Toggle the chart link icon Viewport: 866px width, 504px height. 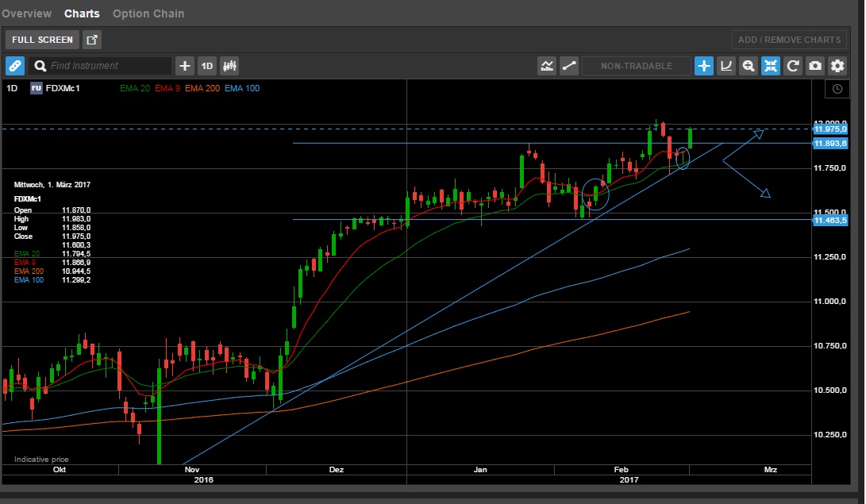pyautogui.click(x=15, y=66)
